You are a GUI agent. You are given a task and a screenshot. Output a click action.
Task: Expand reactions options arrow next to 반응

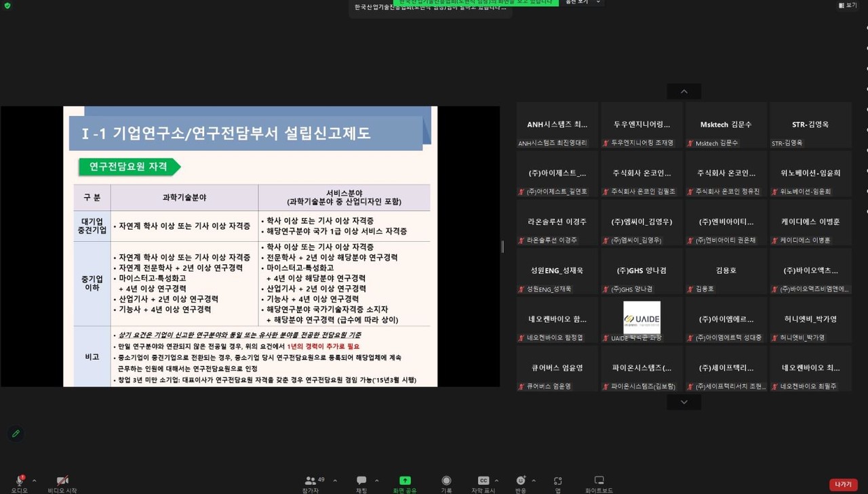coord(534,480)
